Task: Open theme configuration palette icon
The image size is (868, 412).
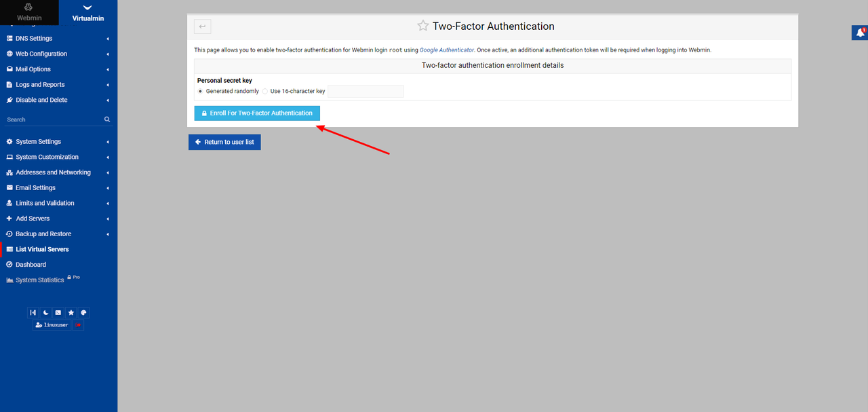Action: (x=83, y=313)
